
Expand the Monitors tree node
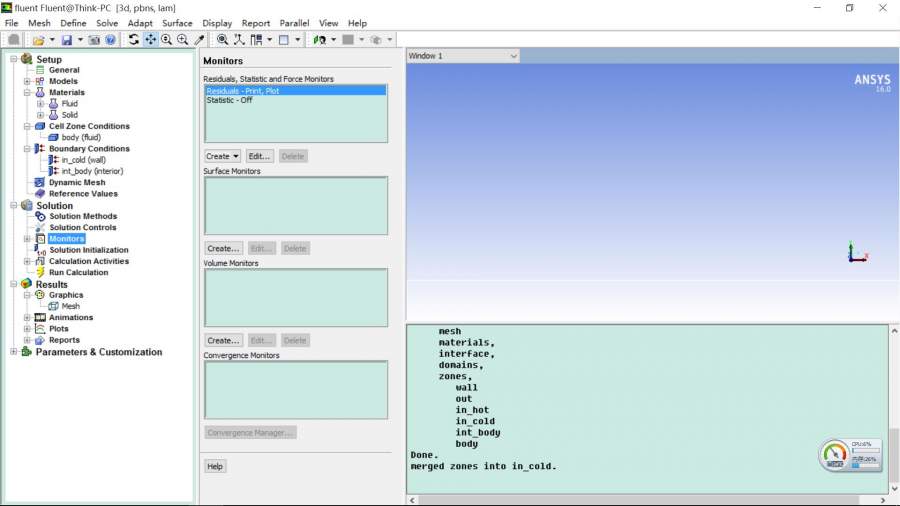click(x=27, y=239)
